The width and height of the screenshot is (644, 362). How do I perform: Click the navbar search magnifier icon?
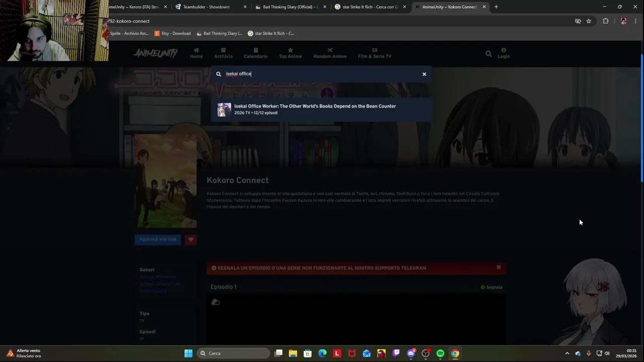click(x=489, y=53)
